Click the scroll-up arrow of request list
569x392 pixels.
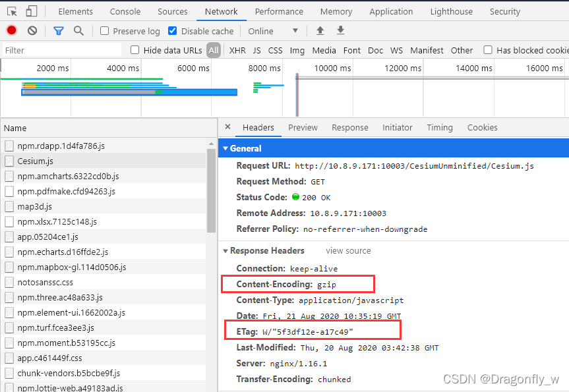coord(211,144)
